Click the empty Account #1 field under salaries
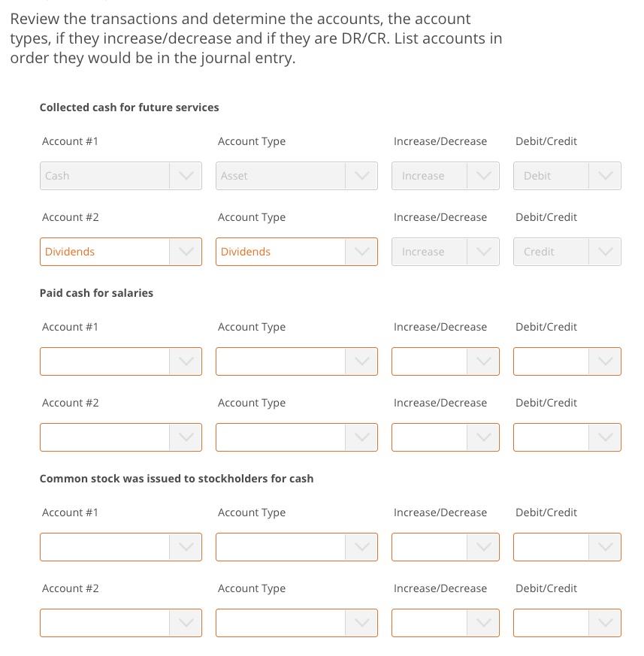 pos(105,361)
